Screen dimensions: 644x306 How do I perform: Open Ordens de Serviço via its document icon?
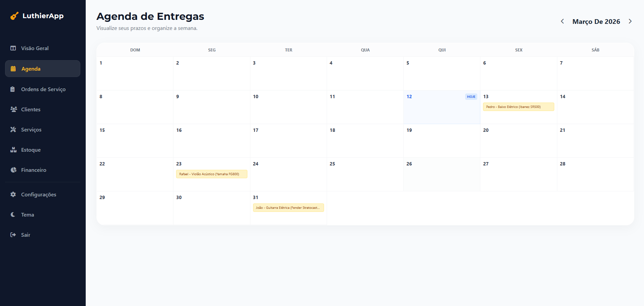(x=13, y=89)
